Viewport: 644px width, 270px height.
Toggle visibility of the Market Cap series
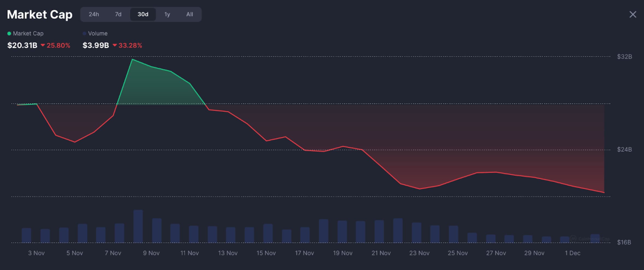(x=28, y=33)
